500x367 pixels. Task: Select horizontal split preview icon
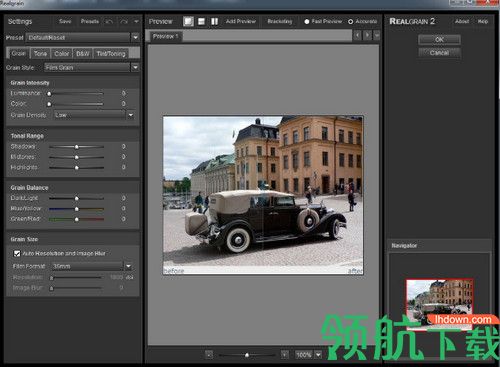[x=201, y=21]
